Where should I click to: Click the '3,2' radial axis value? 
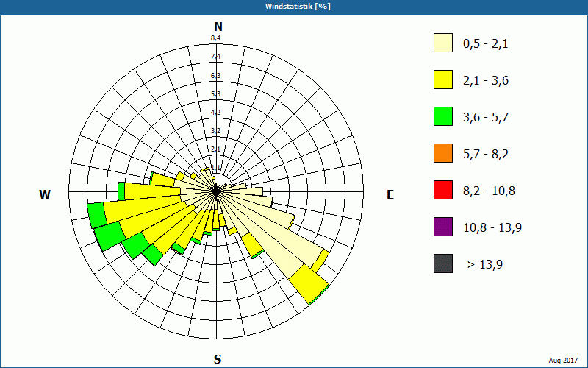point(215,131)
